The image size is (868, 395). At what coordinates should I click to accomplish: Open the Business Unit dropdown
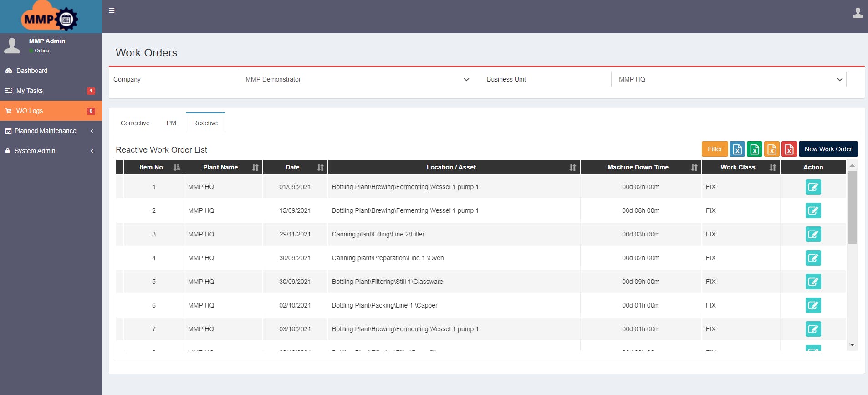point(729,79)
